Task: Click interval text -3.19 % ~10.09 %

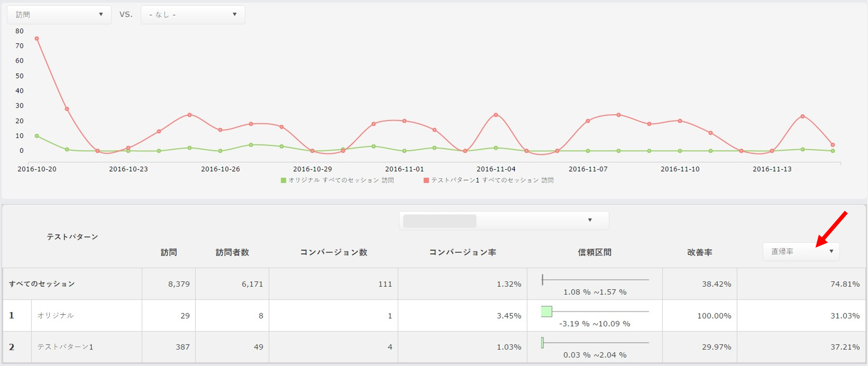Action: pyautogui.click(x=595, y=324)
